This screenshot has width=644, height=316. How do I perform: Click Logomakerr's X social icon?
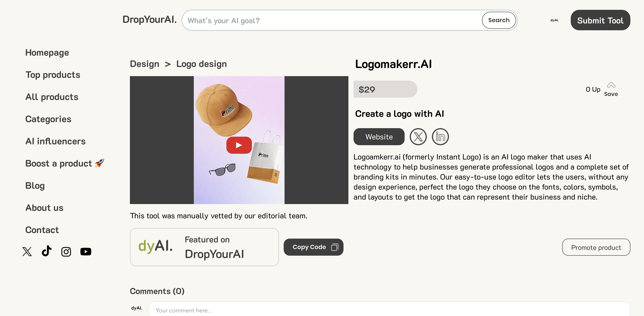[x=418, y=137]
